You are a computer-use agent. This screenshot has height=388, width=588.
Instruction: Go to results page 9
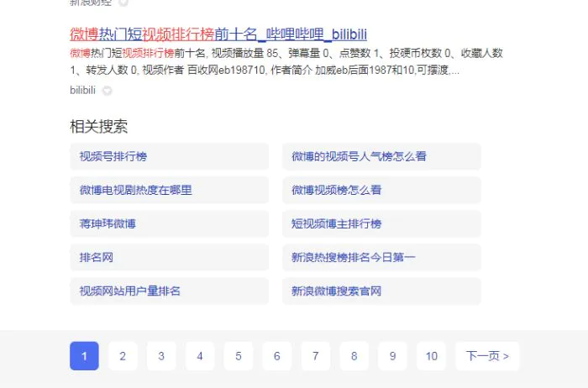pyautogui.click(x=392, y=356)
